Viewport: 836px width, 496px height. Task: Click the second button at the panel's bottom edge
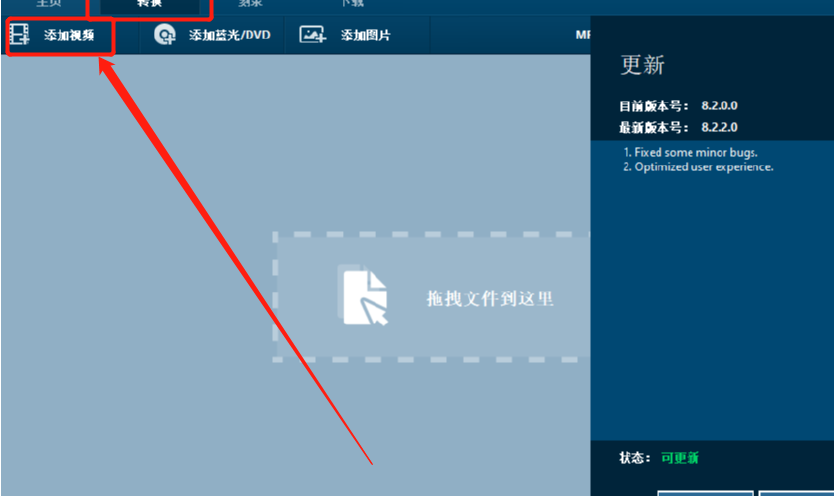tap(797, 493)
